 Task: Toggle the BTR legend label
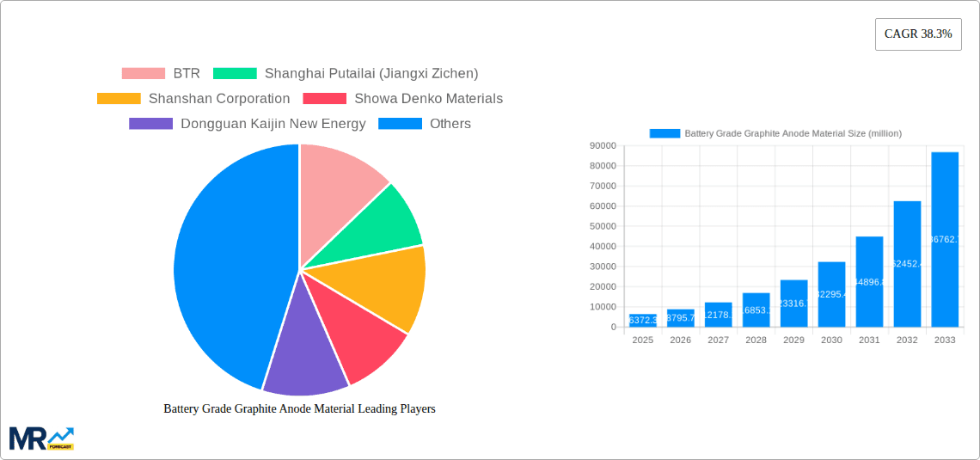pyautogui.click(x=187, y=73)
